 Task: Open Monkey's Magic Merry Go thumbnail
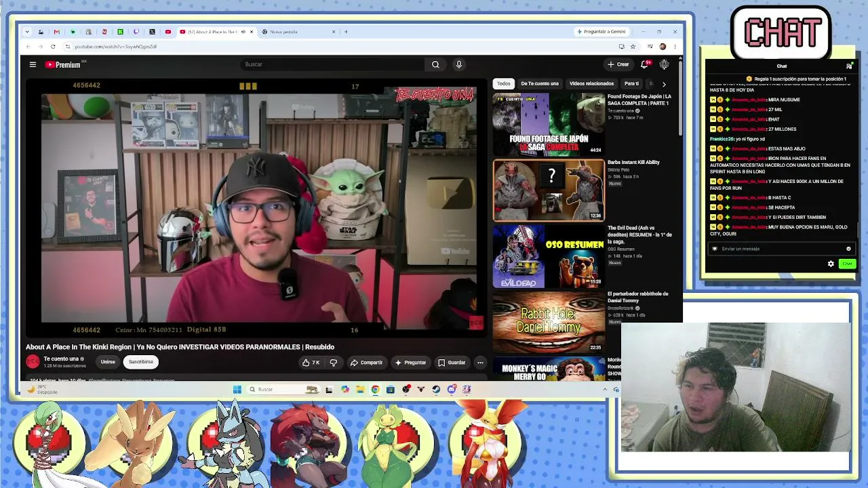click(x=549, y=368)
